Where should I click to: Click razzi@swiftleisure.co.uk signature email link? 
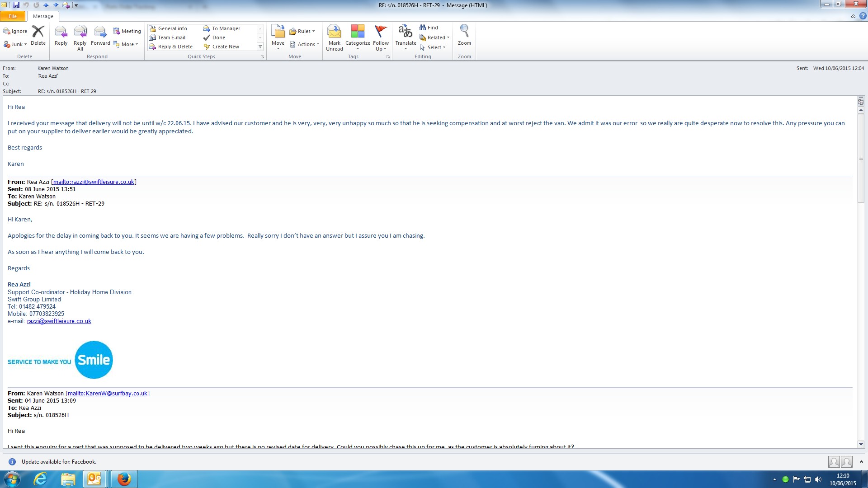(59, 321)
